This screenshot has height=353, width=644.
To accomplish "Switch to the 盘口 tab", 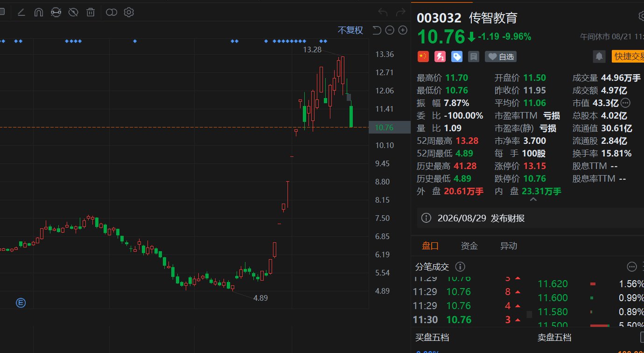I will [430, 246].
